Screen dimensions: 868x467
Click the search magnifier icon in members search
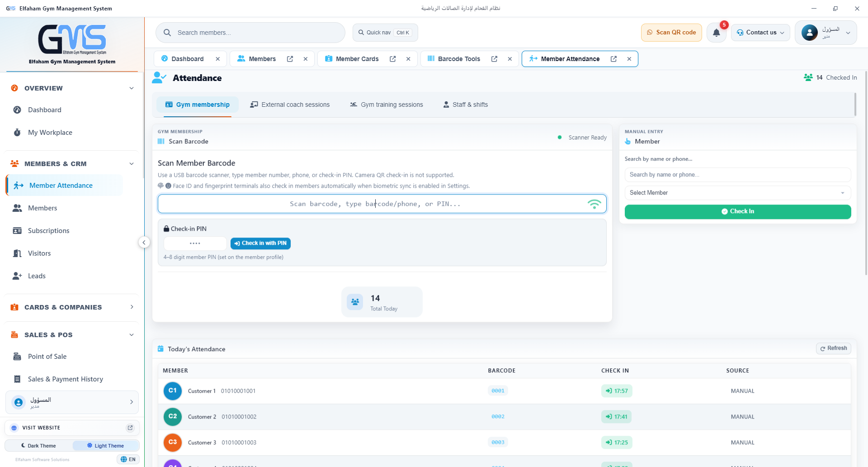click(x=167, y=33)
